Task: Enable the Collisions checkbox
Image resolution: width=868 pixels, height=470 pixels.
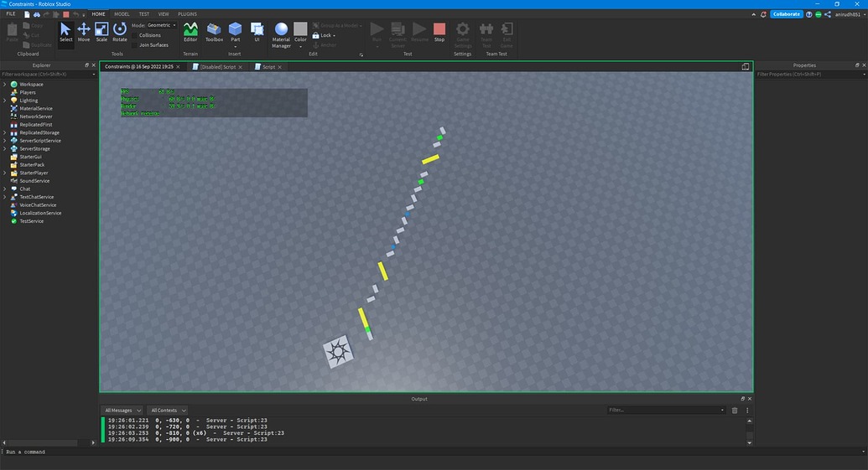Action: pos(134,35)
